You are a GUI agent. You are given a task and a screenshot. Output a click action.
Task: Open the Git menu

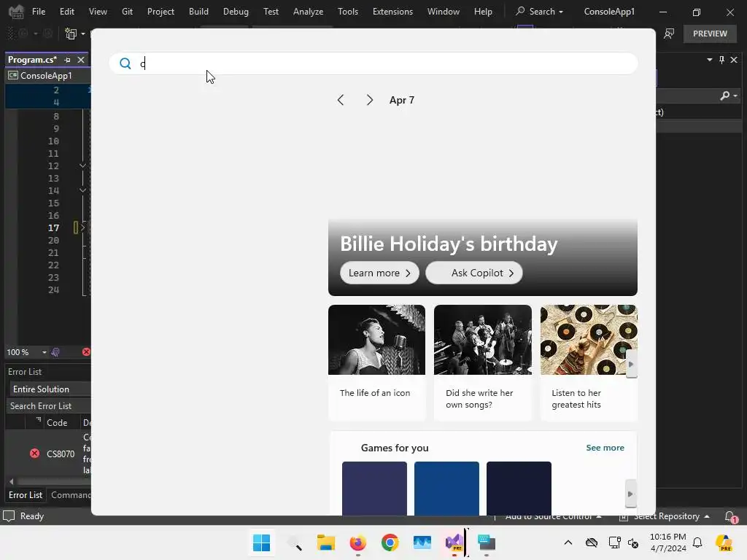[127, 12]
